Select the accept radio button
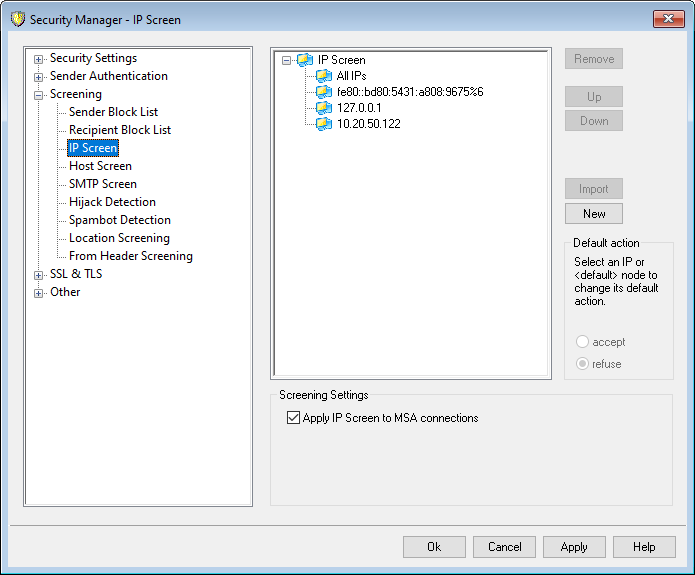The height and width of the screenshot is (575, 695). click(583, 342)
